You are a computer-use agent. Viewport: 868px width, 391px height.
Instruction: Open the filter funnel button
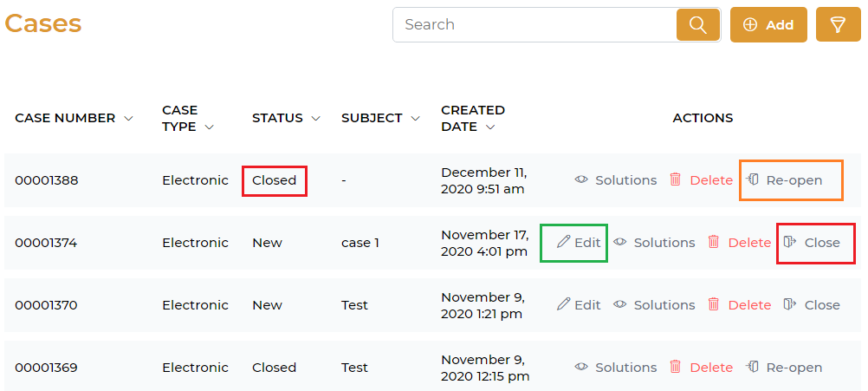coord(838,24)
